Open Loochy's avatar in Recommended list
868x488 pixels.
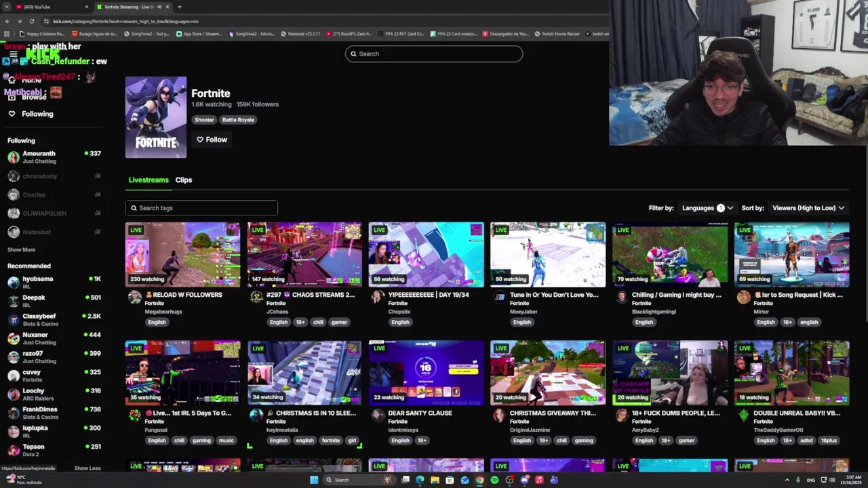click(14, 394)
